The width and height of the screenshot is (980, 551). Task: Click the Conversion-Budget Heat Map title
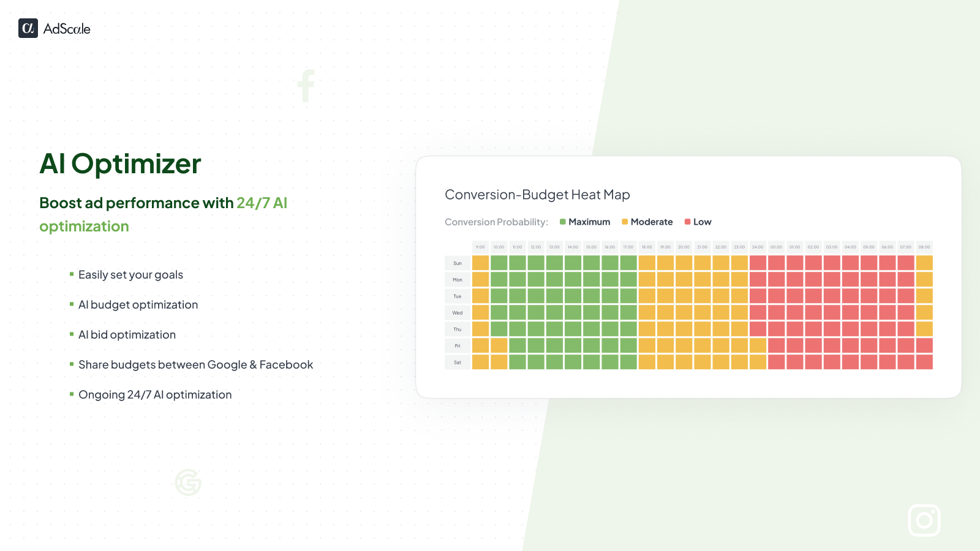point(537,195)
